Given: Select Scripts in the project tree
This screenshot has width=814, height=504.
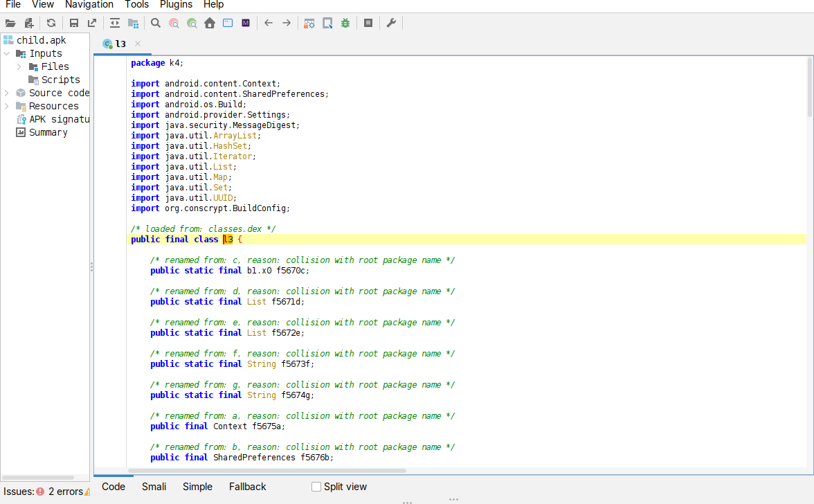Looking at the screenshot, I should click(x=61, y=80).
